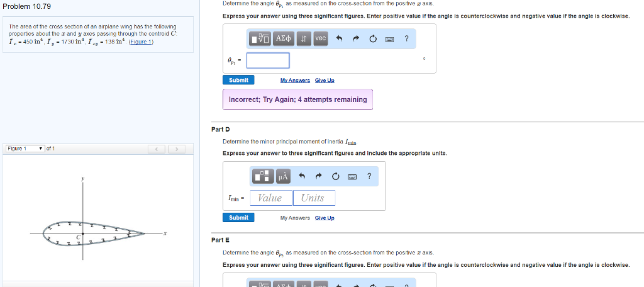Give Up on Part D
The width and height of the screenshot is (644, 287).
pos(325,218)
